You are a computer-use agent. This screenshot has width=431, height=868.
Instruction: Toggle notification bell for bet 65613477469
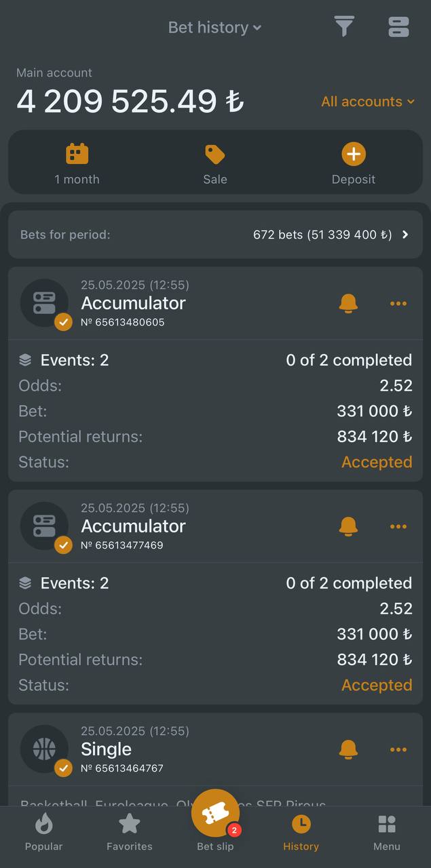pos(348,526)
